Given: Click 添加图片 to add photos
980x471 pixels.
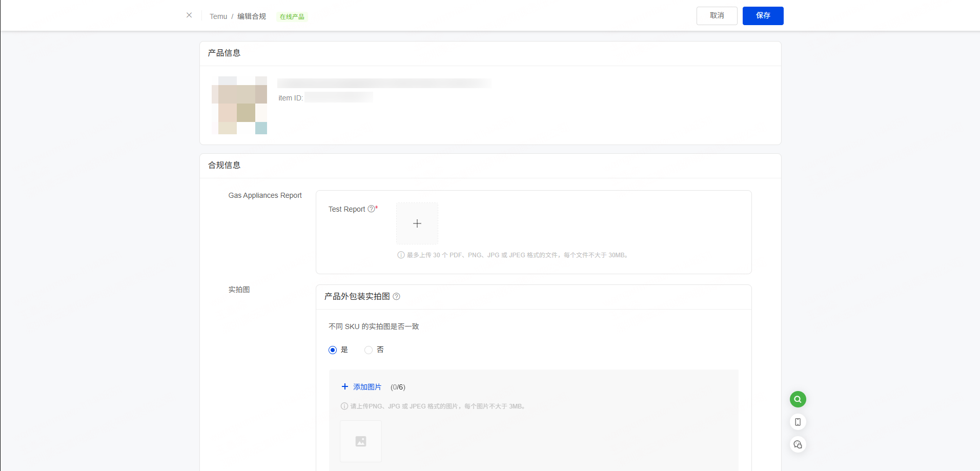Looking at the screenshot, I should coord(361,387).
